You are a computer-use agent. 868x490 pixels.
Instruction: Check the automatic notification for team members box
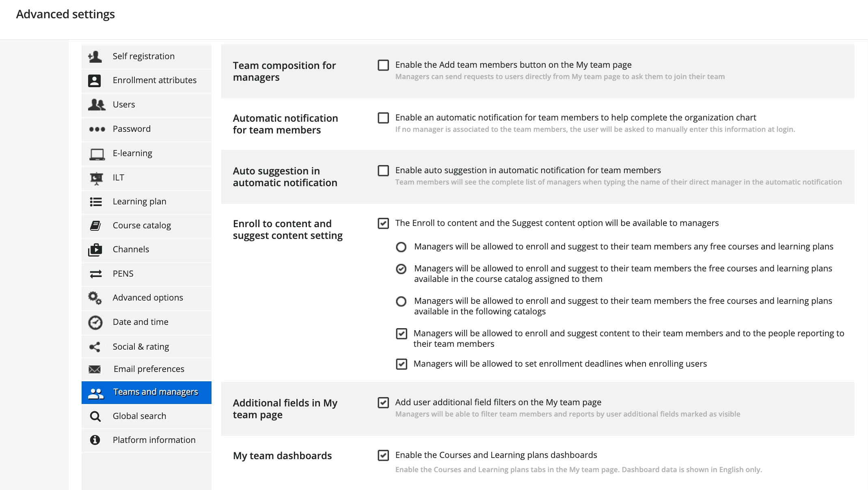click(x=383, y=118)
